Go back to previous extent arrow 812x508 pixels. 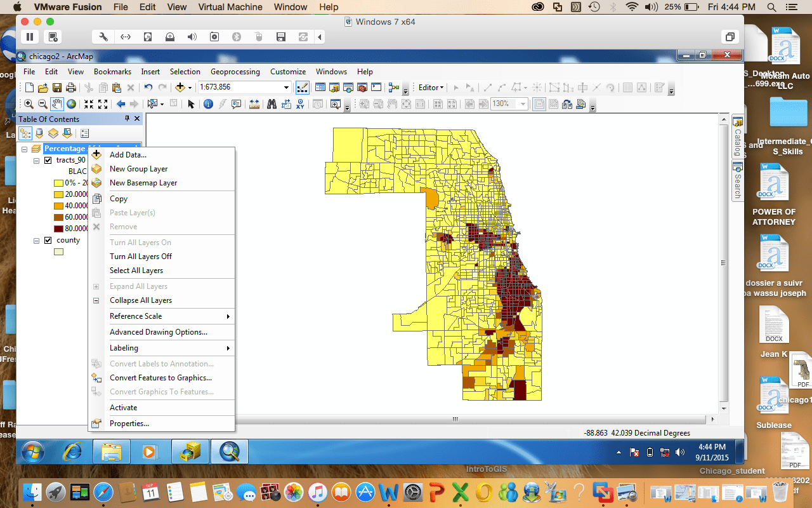[121, 104]
